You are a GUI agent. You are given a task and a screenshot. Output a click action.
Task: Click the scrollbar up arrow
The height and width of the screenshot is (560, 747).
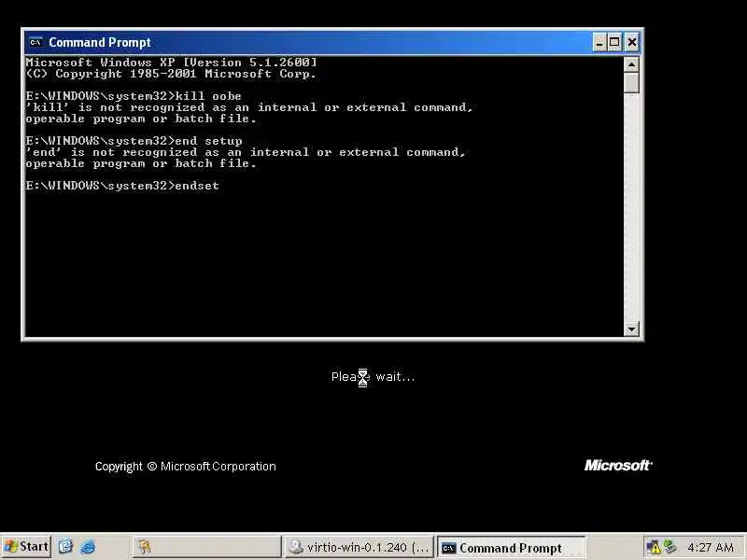click(631, 64)
